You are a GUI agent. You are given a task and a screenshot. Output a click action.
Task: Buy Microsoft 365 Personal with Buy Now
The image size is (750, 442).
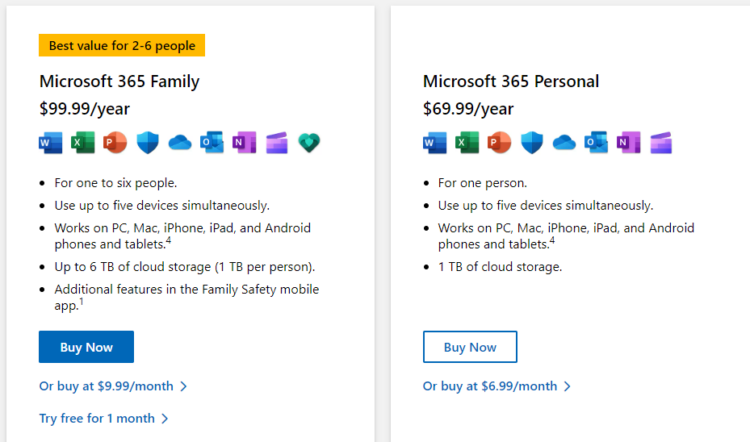[470, 347]
